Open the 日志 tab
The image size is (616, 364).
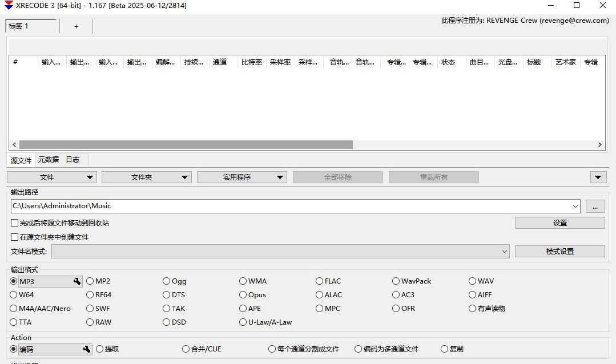pos(73,160)
